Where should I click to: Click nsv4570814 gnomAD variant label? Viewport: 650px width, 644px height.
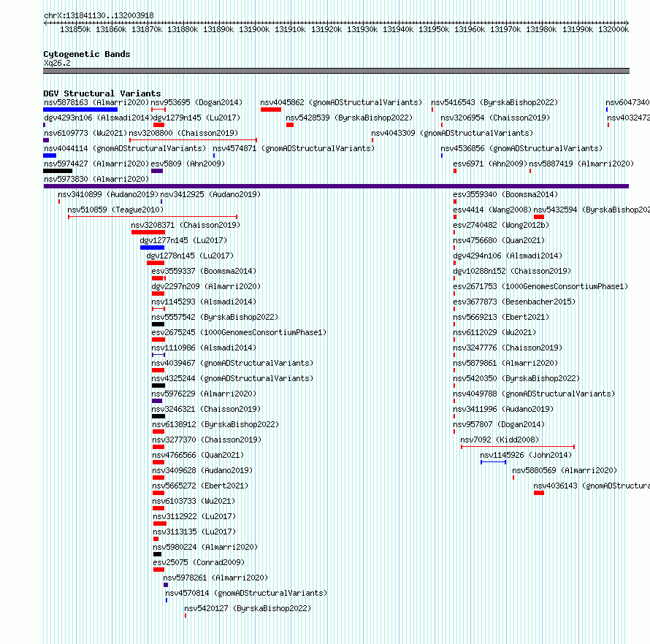point(246,593)
